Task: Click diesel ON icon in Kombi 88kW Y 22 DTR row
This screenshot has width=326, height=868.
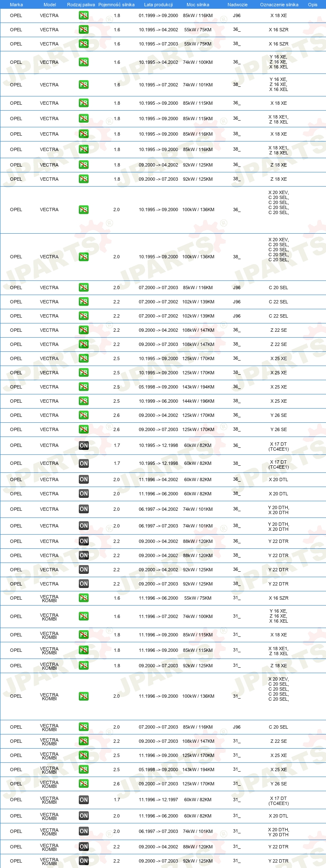Action: coord(84,847)
